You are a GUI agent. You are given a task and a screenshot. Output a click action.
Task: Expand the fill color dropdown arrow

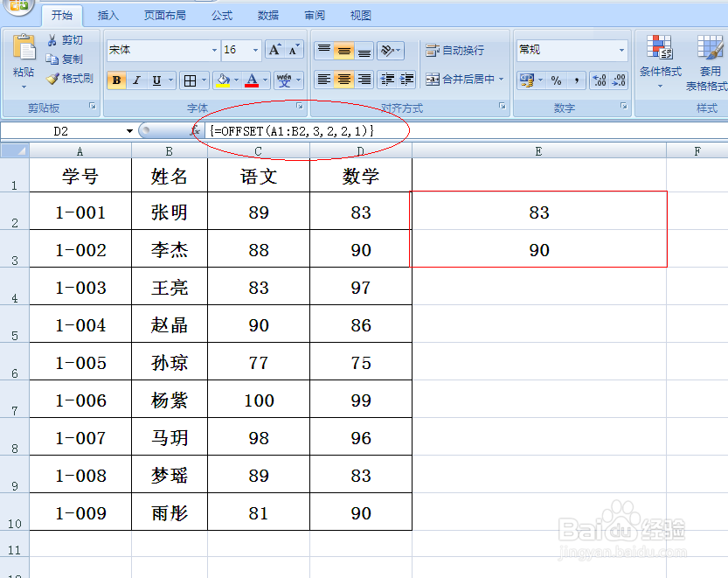pos(234,80)
